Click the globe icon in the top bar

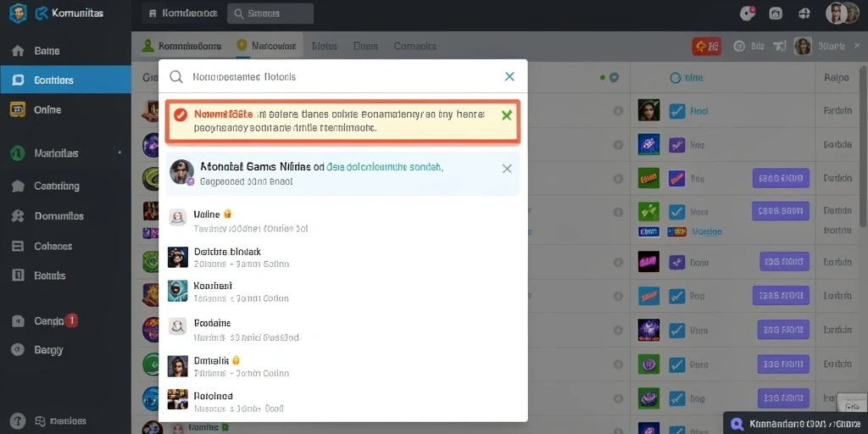(x=804, y=14)
